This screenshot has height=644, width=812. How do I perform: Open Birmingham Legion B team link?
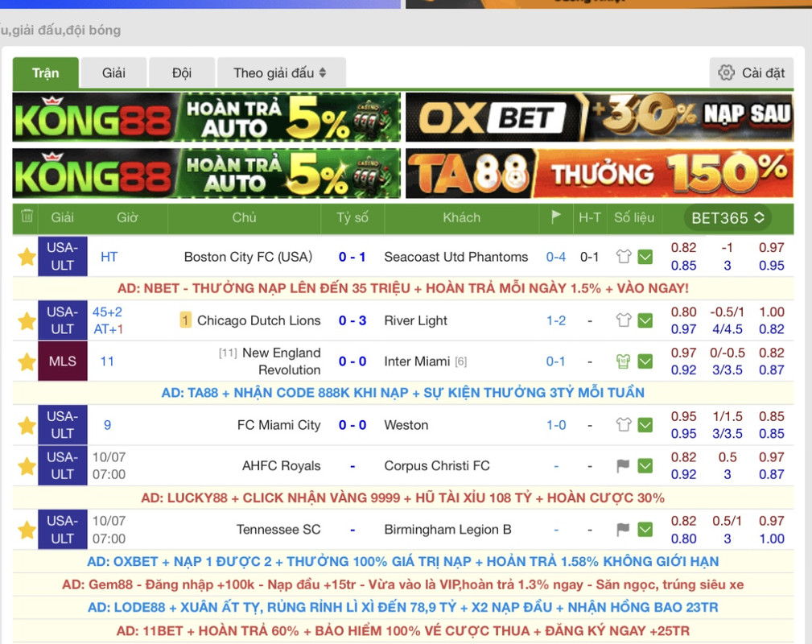coord(447,530)
